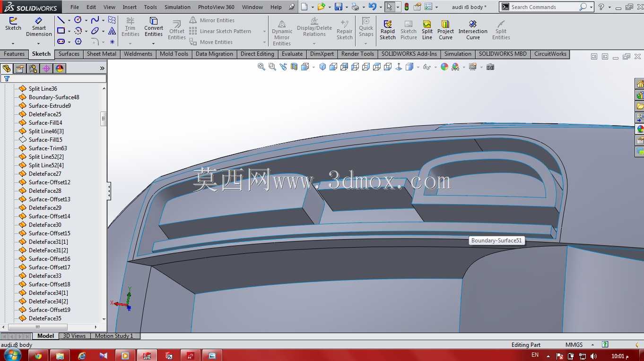Click the Smart Dimension tool
Image resolution: width=644 pixels, height=361 pixels.
tap(39, 27)
